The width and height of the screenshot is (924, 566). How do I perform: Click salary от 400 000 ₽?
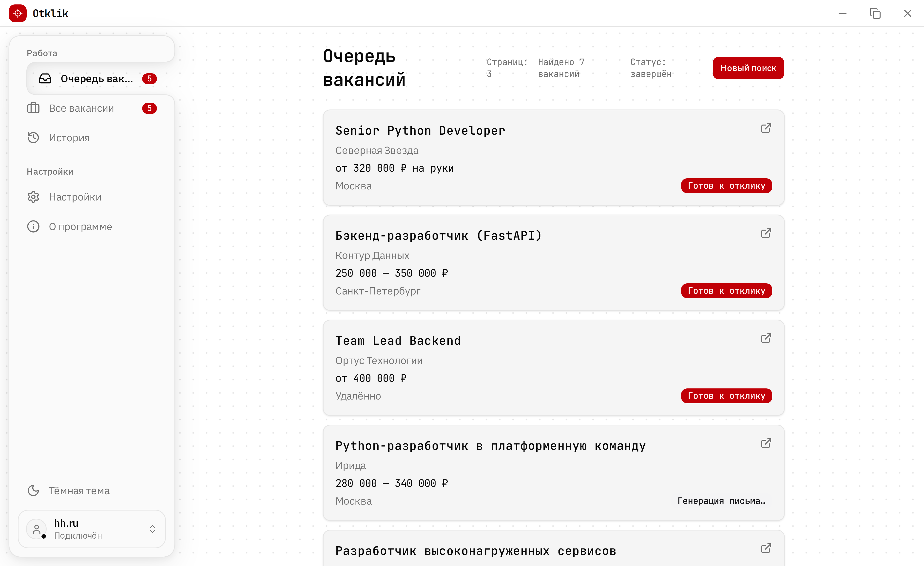(x=371, y=378)
